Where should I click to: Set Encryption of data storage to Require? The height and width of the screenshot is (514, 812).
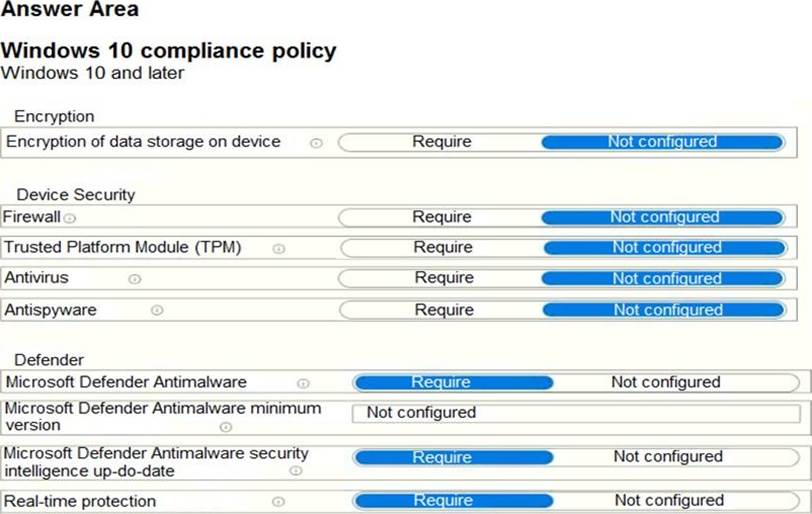(441, 142)
